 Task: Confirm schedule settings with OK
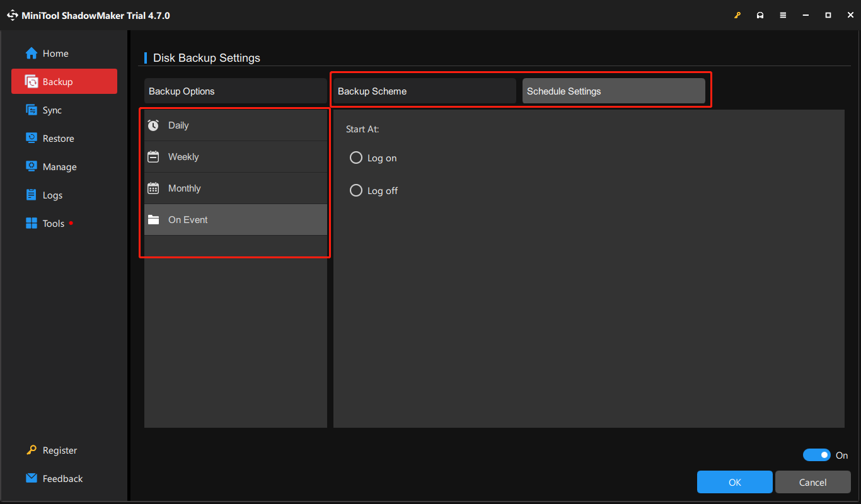[734, 481]
